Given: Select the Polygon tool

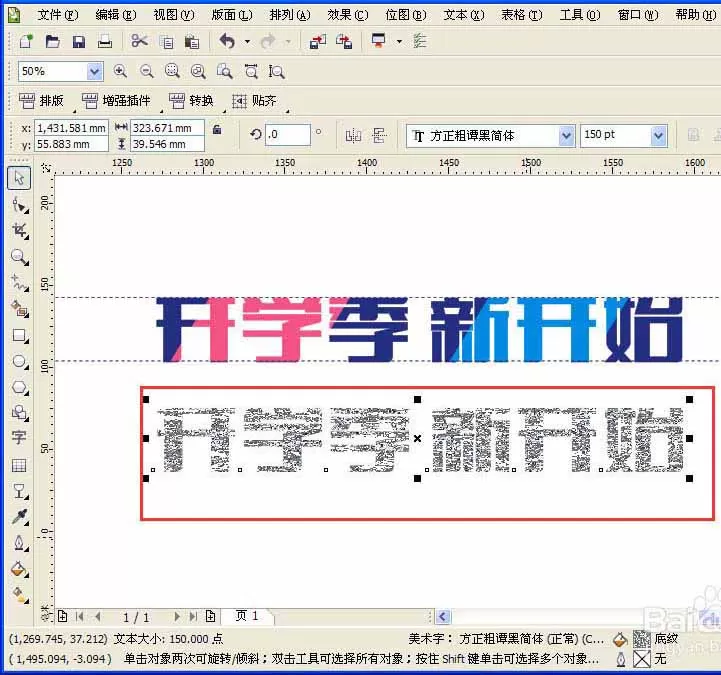Looking at the screenshot, I should pyautogui.click(x=20, y=387).
